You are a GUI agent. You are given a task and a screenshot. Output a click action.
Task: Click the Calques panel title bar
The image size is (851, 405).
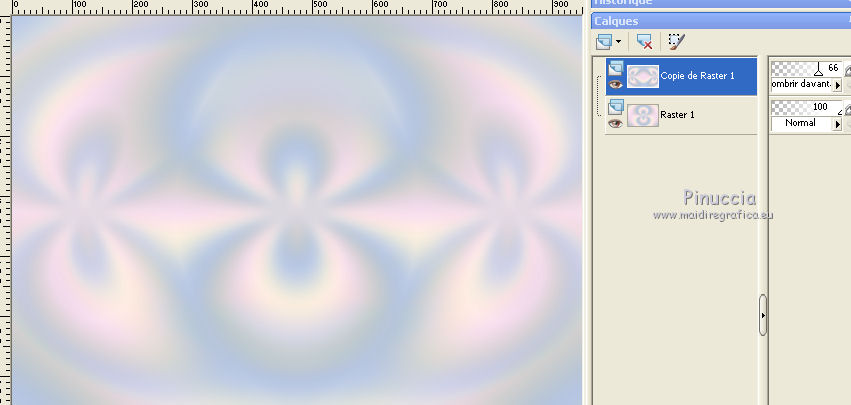(721, 21)
